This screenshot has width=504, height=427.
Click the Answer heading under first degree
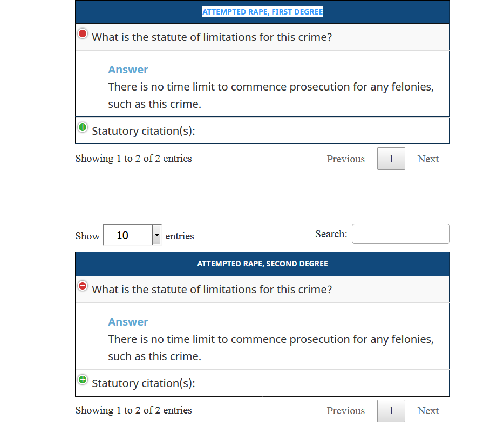click(128, 70)
